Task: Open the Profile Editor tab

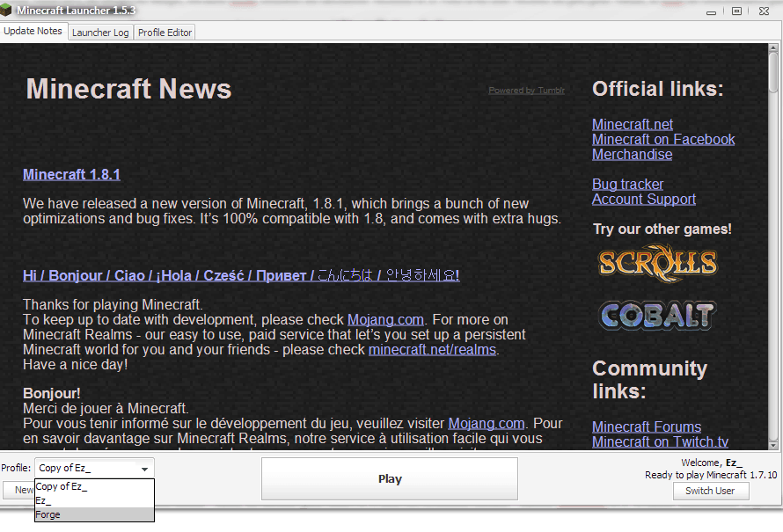Action: point(165,33)
